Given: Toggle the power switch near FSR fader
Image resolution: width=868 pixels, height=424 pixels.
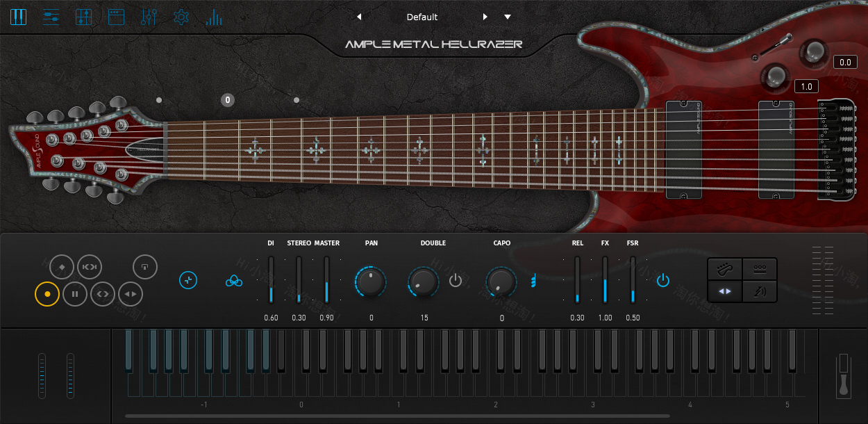Looking at the screenshot, I should (x=663, y=280).
